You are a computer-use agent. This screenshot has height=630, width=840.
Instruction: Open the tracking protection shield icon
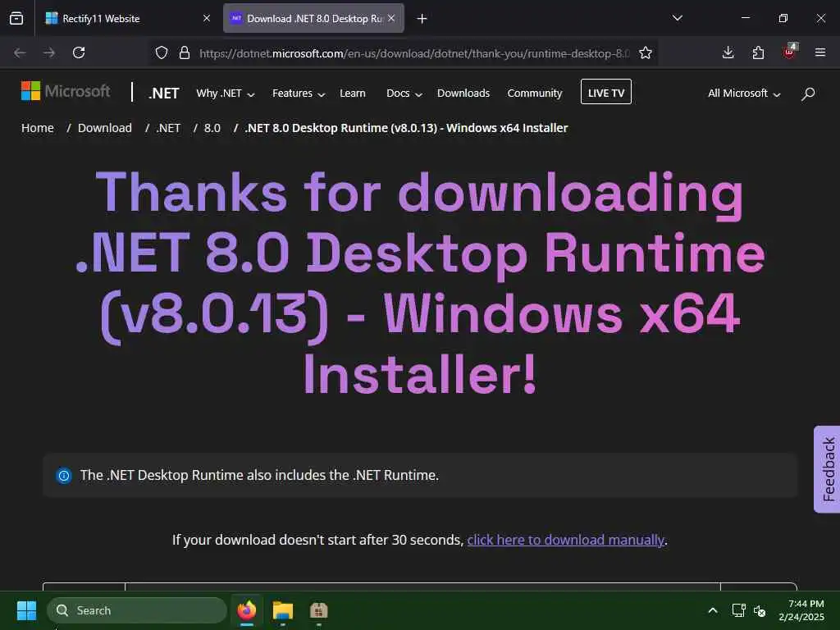coord(162,52)
